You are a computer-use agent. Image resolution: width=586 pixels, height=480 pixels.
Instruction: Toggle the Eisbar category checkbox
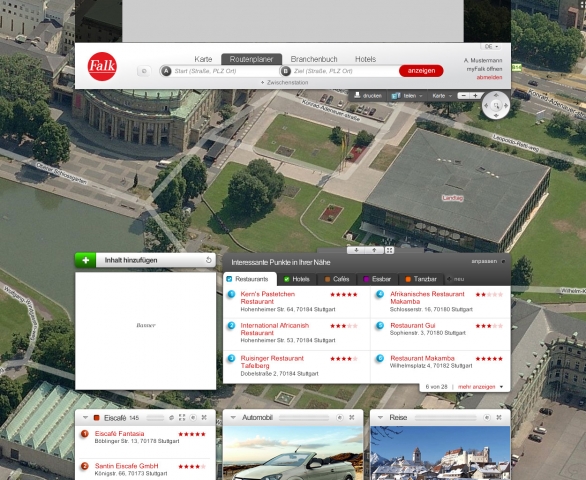tap(366, 279)
